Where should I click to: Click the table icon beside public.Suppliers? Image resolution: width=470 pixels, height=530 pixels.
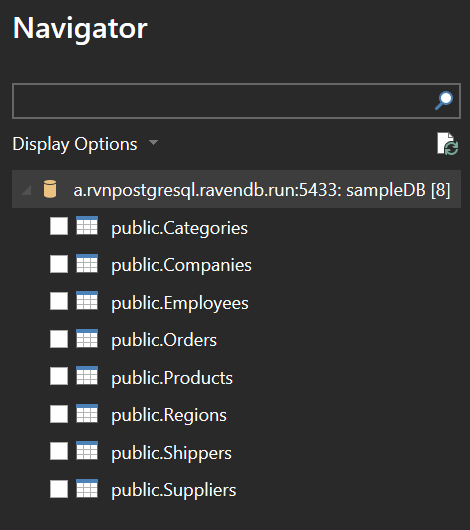[x=87, y=488]
